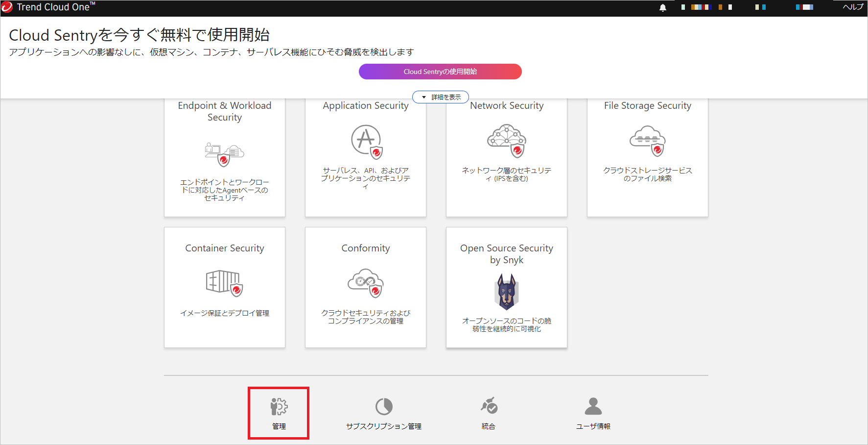Click the account indicator in the title bar
Viewport: 868px width, 445px height.
(804, 7)
